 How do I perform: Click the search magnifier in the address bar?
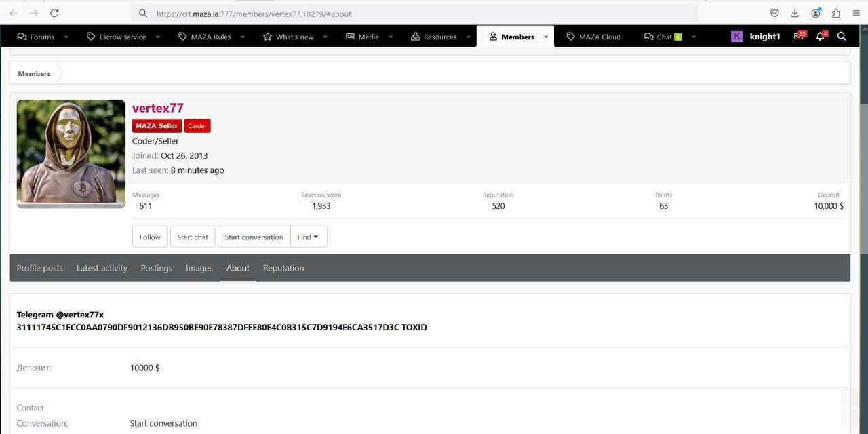(142, 13)
